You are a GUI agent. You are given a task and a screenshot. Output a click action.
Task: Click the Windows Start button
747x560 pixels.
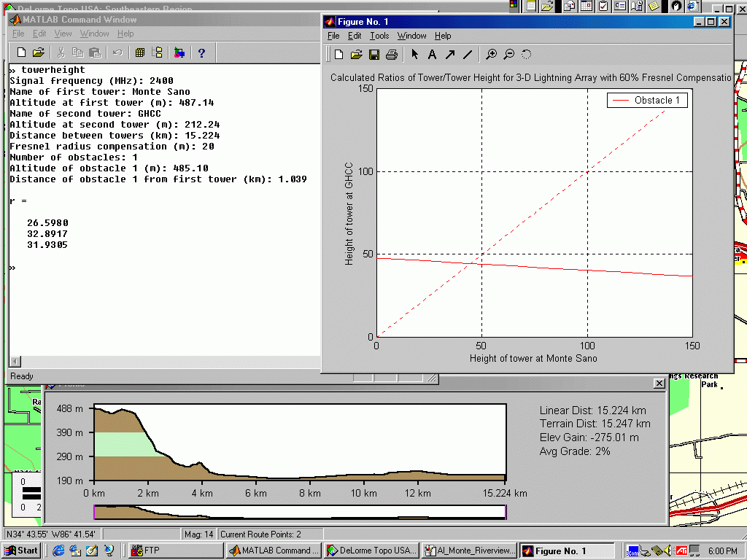(x=21, y=551)
